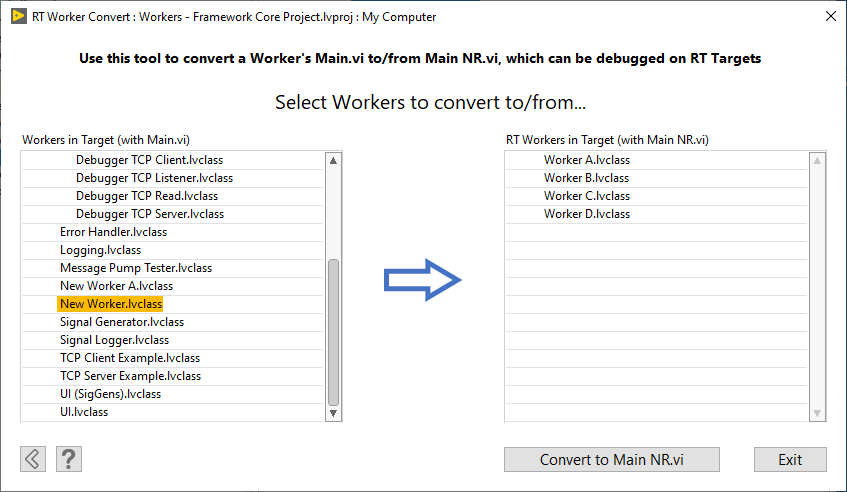Select Worker A.lvclass in RT Workers list

pos(586,160)
